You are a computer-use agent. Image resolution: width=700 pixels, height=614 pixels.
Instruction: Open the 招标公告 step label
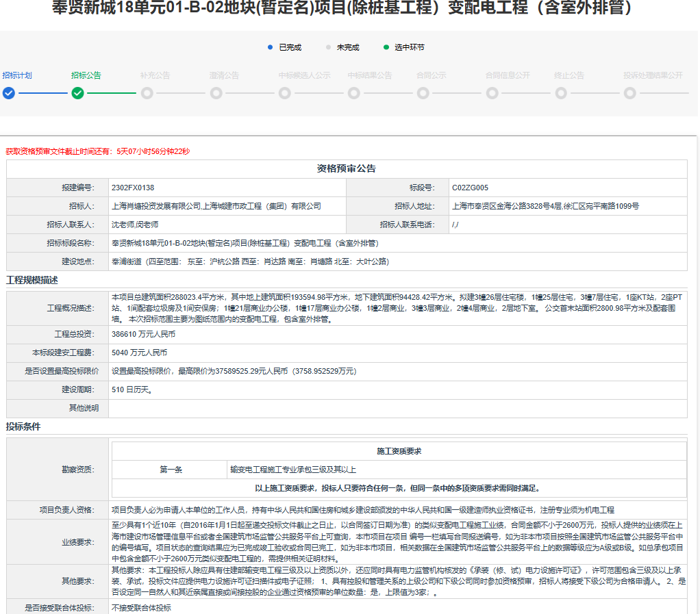click(x=86, y=75)
